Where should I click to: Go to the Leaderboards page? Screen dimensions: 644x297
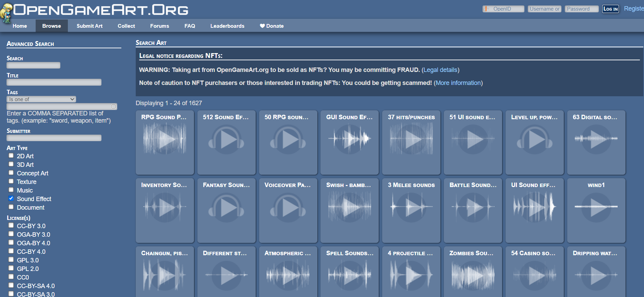point(227,26)
